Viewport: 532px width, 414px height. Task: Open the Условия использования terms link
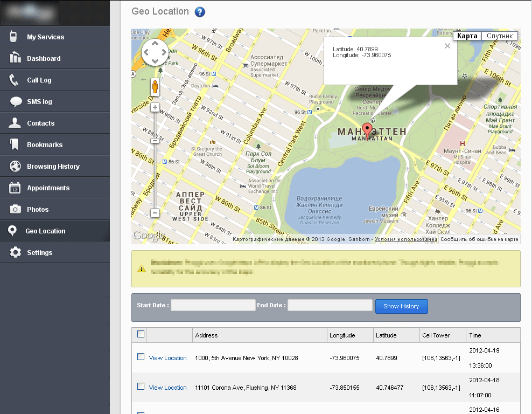point(406,239)
